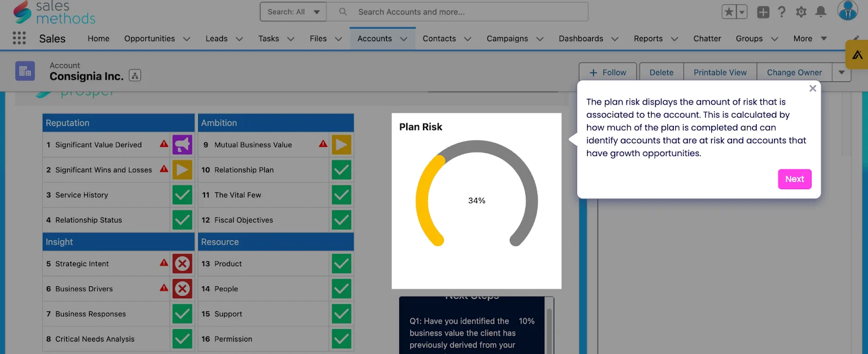Open the Campaigns tab
The image size is (868, 354).
pyautogui.click(x=507, y=38)
